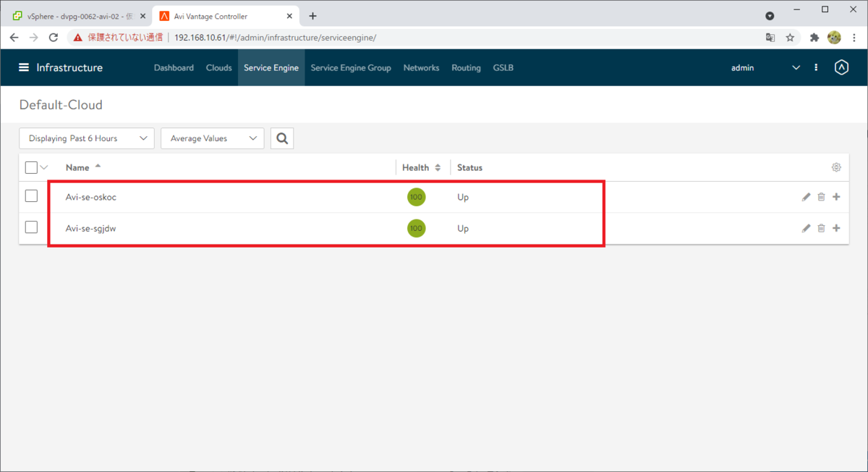Click health score 100 badge for Avi-se-oskoc
Screen dimensions: 868x472
tap(416, 197)
